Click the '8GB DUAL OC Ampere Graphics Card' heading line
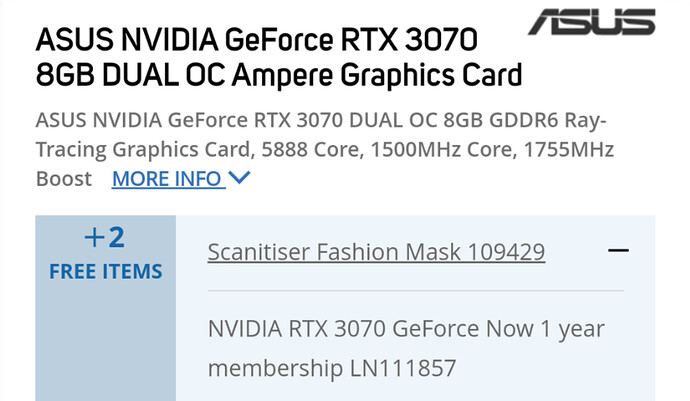The width and height of the screenshot is (690, 401). tap(279, 76)
